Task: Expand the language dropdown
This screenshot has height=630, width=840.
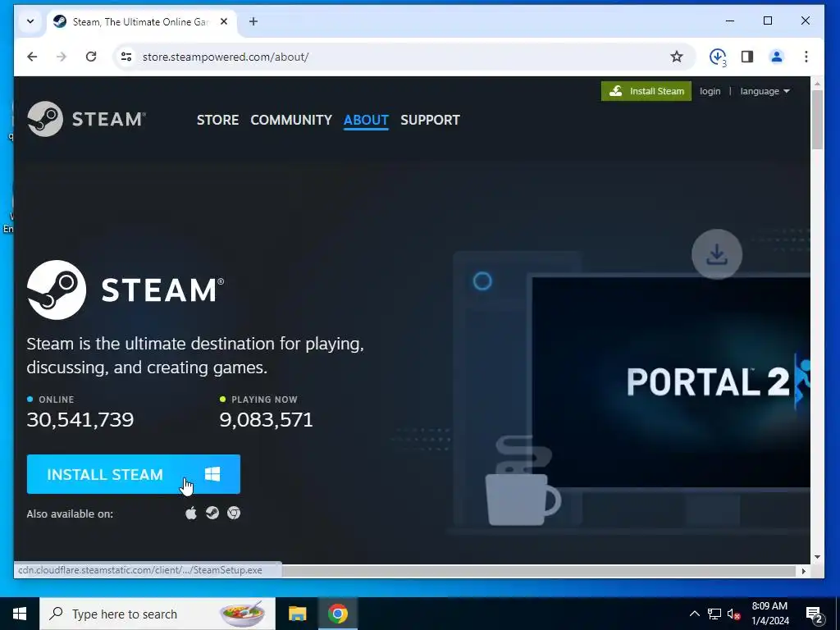Action: tap(765, 91)
